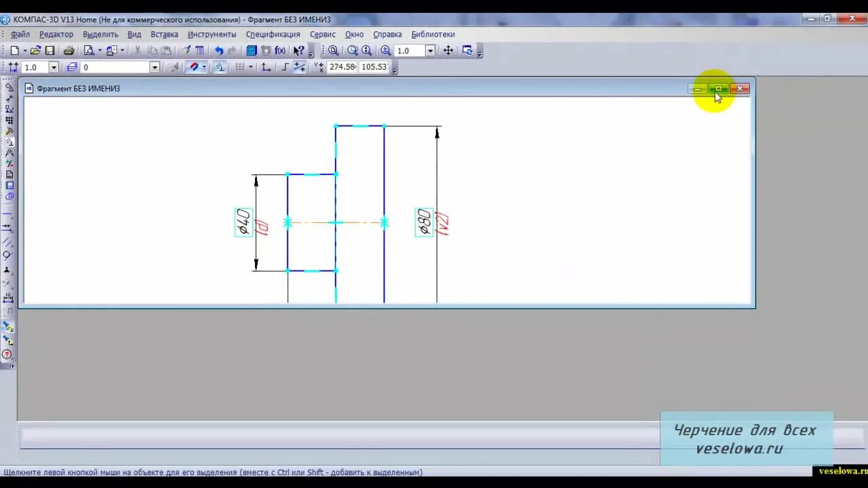Toggle the snap magnet button
Screen dimensions: 868x488
[x=194, y=67]
